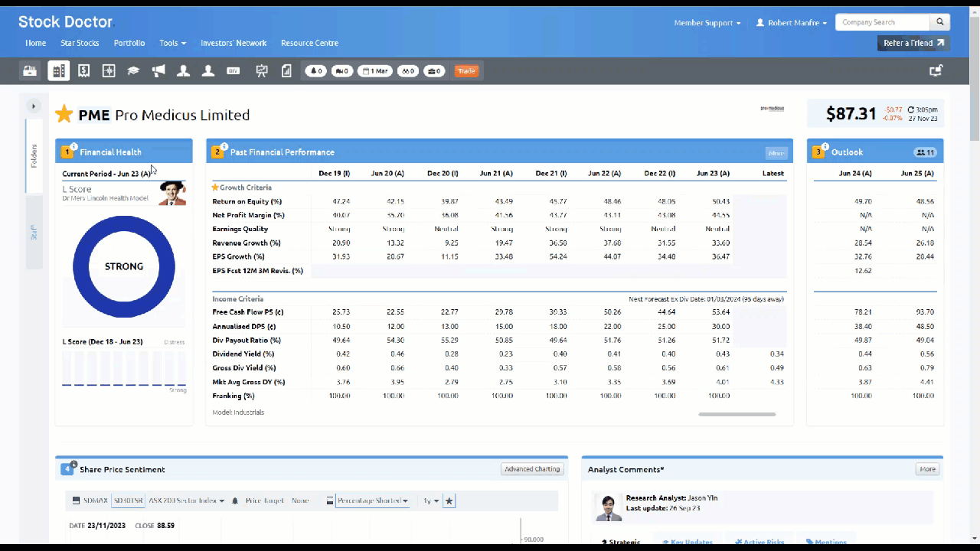Click the pulse chart icon in the toolbar
The image size is (980, 551).
[109, 71]
